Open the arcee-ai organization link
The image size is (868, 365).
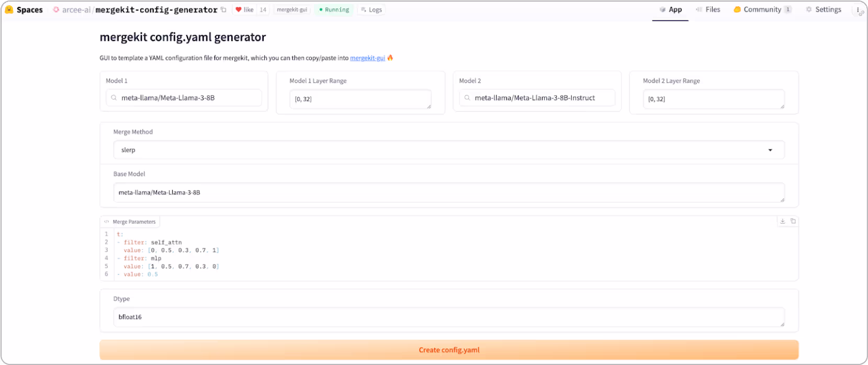click(x=76, y=10)
